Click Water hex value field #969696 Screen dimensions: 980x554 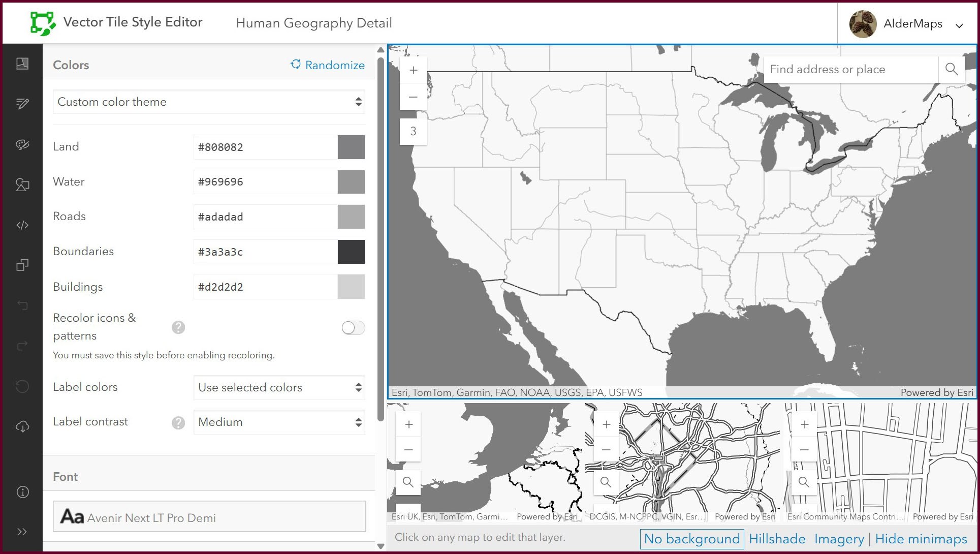pyautogui.click(x=265, y=182)
